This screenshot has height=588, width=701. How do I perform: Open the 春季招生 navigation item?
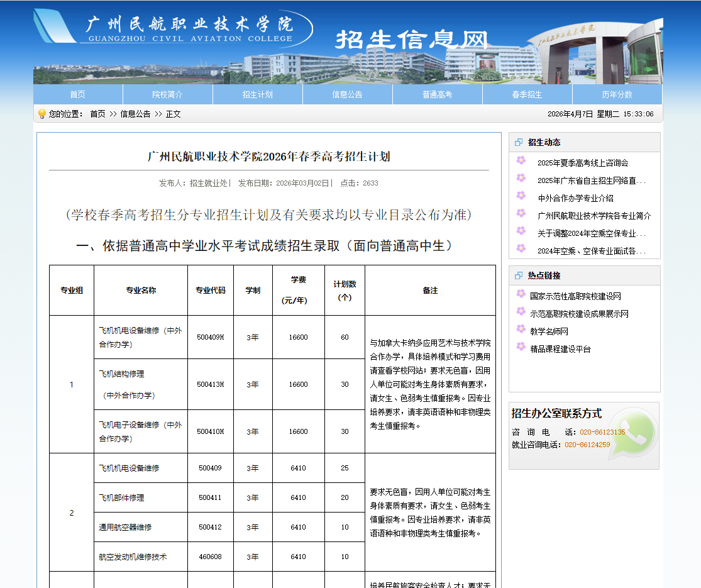tap(527, 94)
